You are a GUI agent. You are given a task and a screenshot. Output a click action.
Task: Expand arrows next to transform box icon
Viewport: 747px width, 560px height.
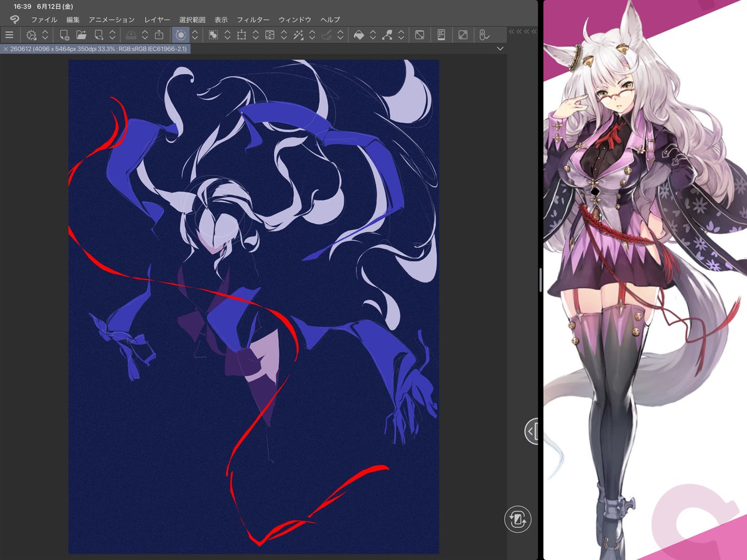click(255, 35)
